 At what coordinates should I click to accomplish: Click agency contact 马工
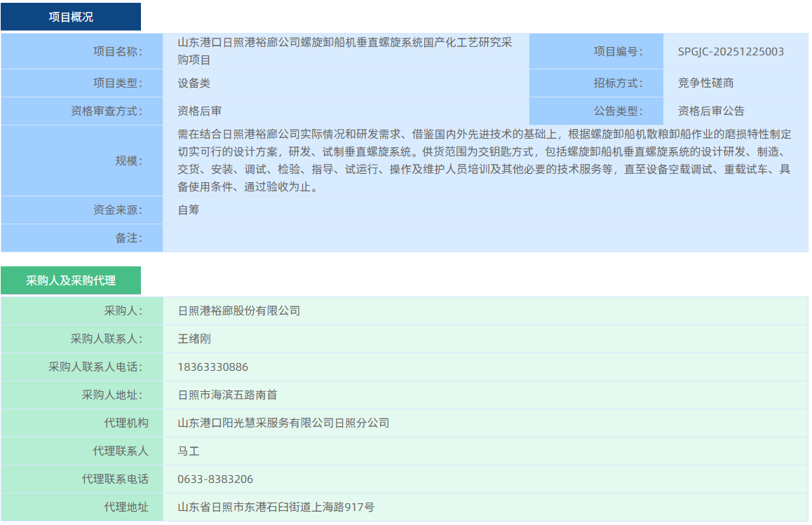pyautogui.click(x=189, y=451)
